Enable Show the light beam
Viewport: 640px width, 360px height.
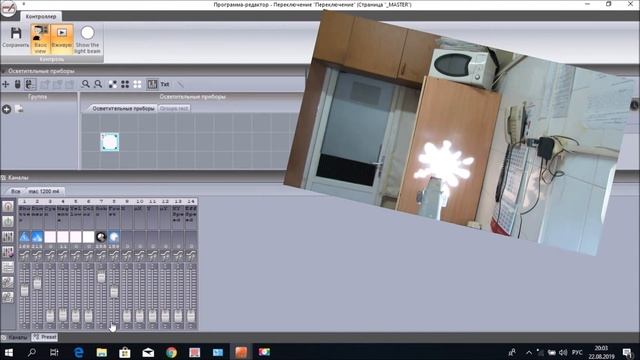click(x=87, y=39)
